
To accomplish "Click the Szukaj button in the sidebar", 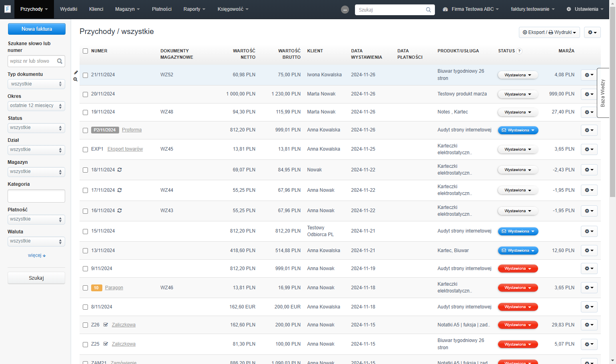I will (36, 278).
